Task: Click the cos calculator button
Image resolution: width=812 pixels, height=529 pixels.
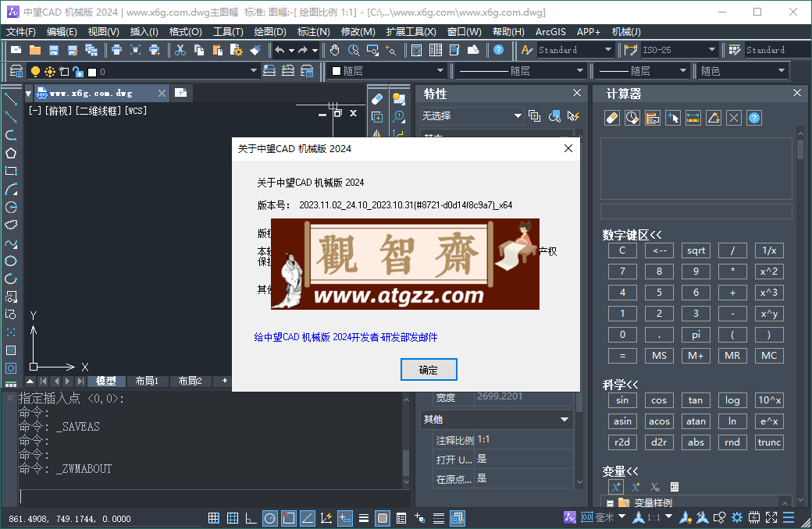Action: [659, 400]
